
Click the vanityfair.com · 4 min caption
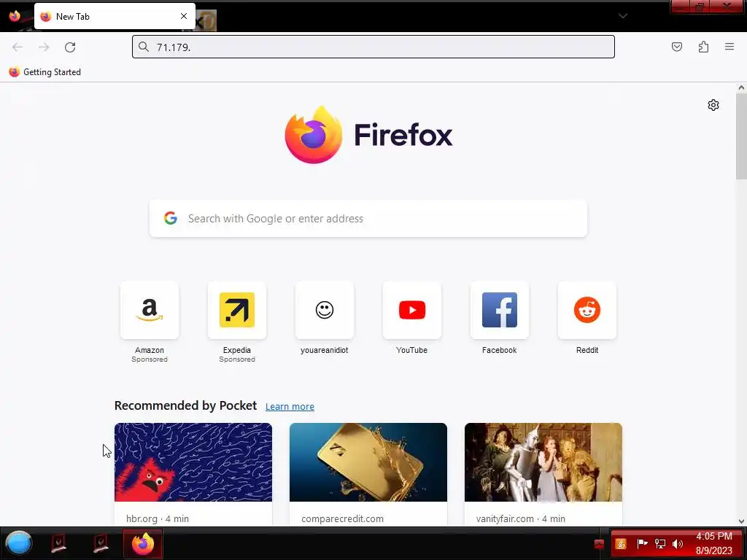pyautogui.click(x=520, y=518)
